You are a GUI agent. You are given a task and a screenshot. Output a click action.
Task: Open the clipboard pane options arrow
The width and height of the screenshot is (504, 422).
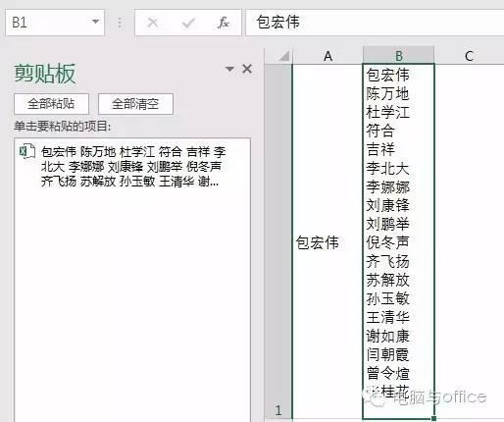[229, 69]
